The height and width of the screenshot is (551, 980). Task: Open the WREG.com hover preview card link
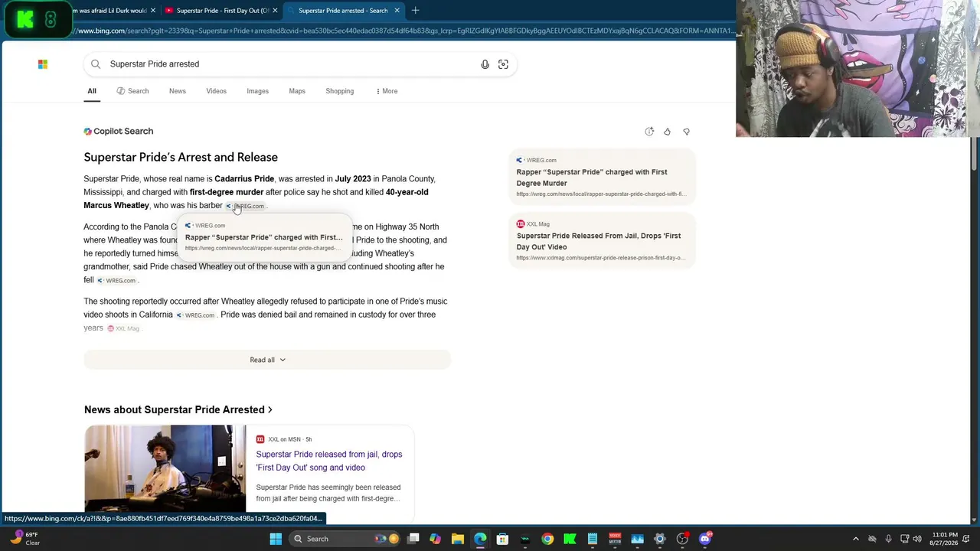264,237
